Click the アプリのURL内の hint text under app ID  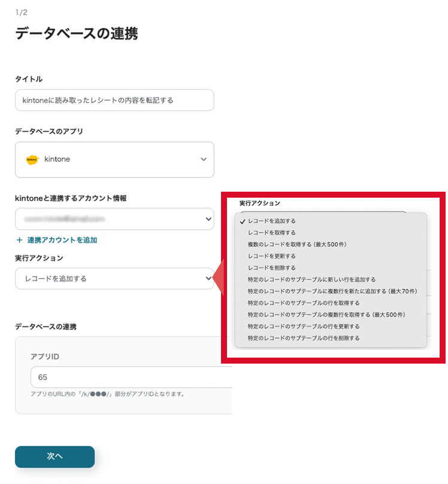107,394
